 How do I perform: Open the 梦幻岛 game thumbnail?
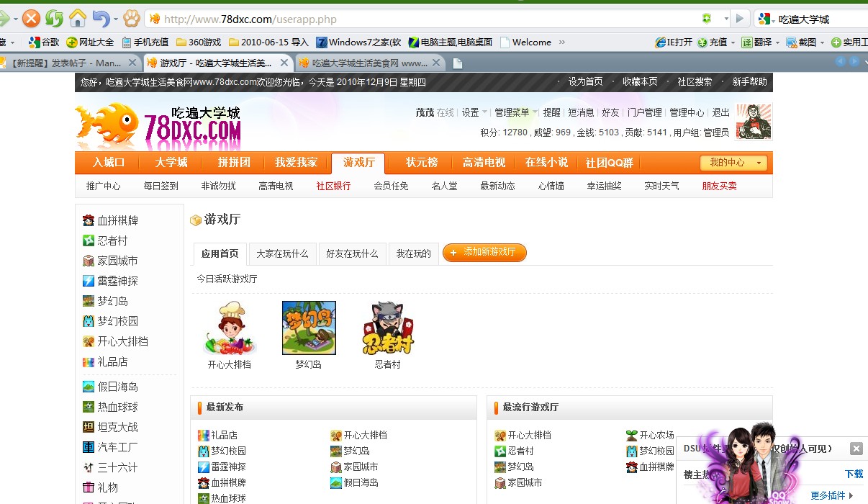click(x=309, y=328)
